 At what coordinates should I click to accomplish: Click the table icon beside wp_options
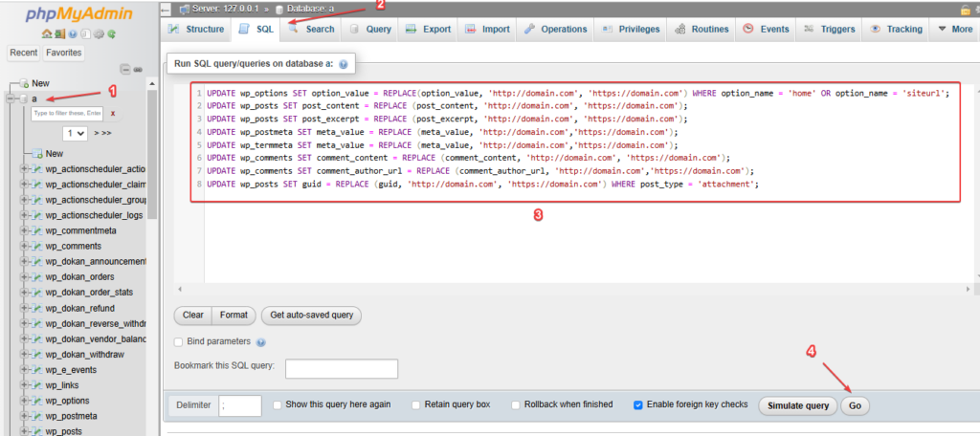tap(37, 401)
